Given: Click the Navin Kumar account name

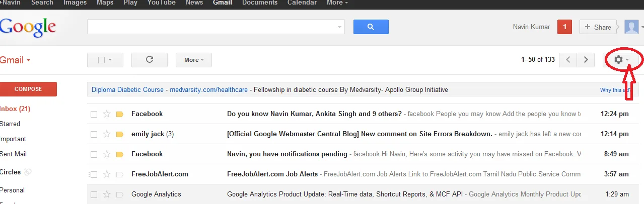Looking at the screenshot, I should (x=531, y=27).
